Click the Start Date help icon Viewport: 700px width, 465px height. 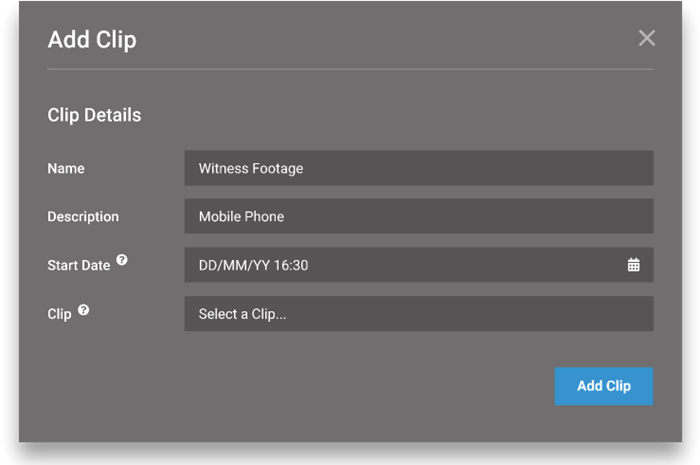point(122,260)
